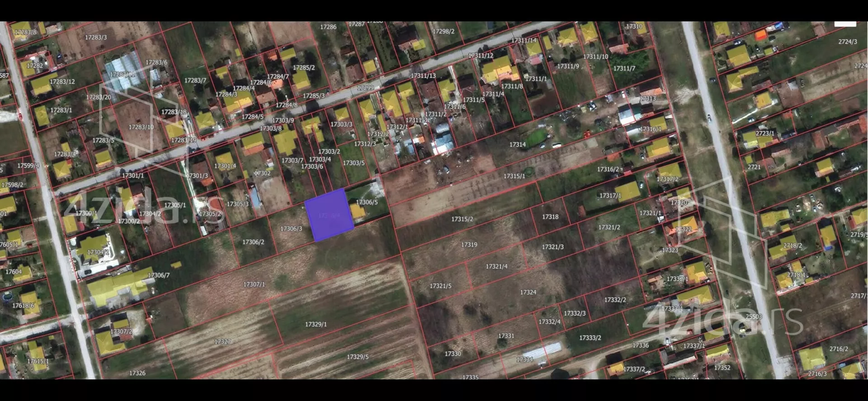The height and width of the screenshot is (401, 868).
Task: Click on parcel 17319
Action: pyautogui.click(x=469, y=245)
